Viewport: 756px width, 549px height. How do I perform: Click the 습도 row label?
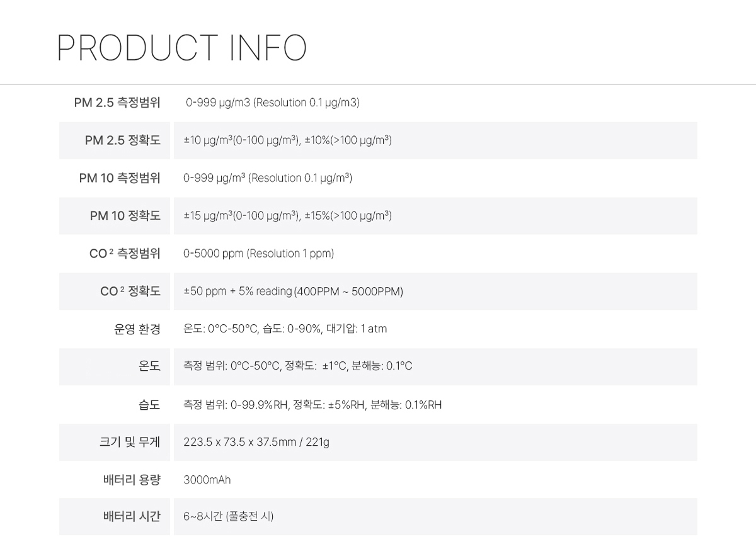click(x=149, y=404)
